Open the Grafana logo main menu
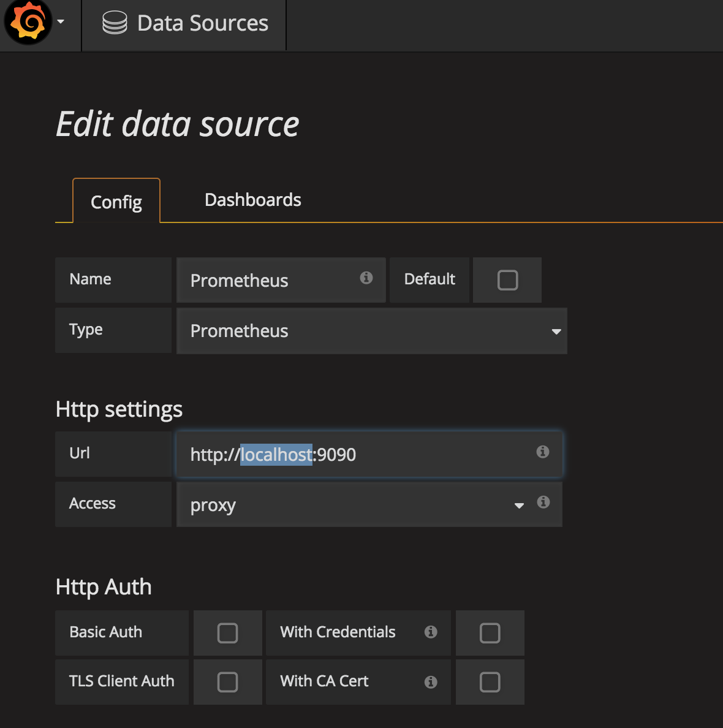This screenshot has height=728, width=723. pos(28,22)
